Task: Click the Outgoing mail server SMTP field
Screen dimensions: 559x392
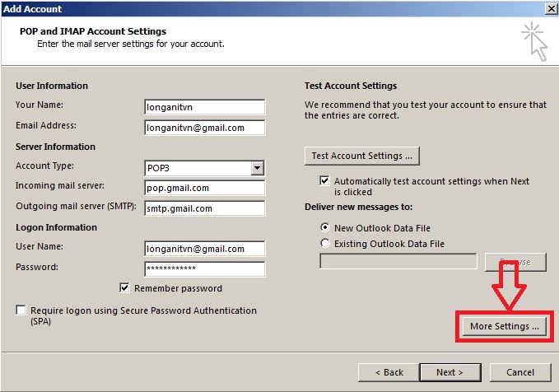Action: [205, 208]
